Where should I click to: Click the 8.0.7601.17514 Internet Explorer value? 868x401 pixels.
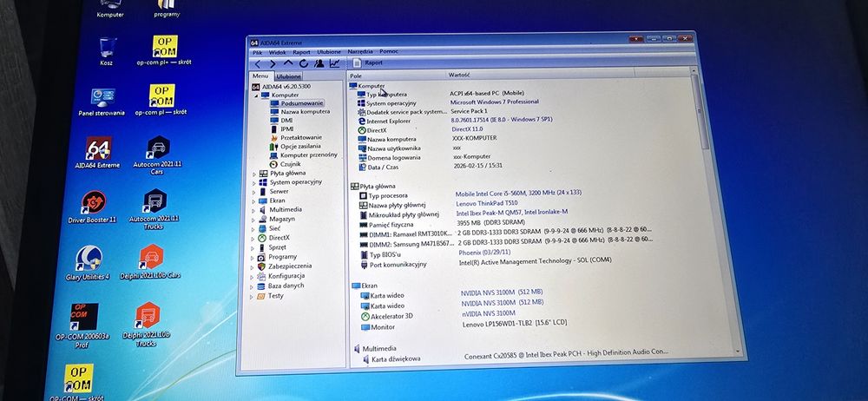pos(502,120)
